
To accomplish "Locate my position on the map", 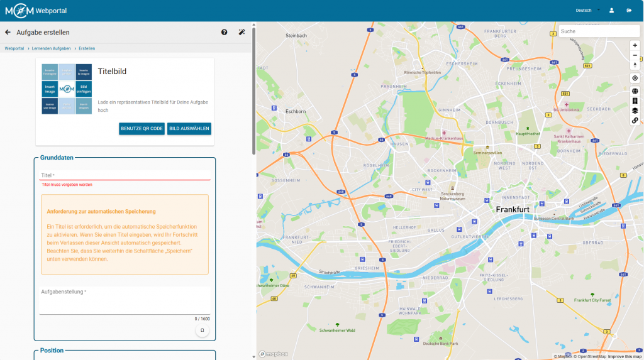I will (x=635, y=79).
